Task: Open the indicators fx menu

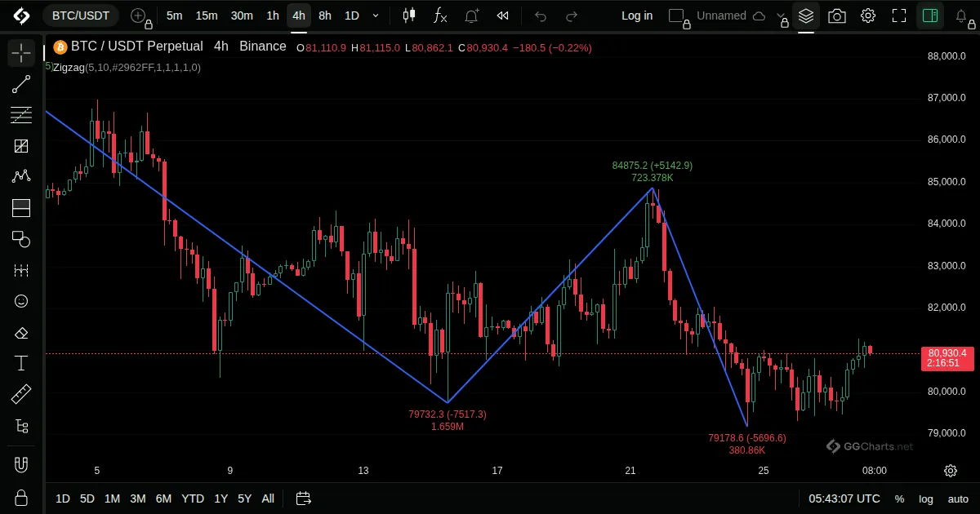Action: pyautogui.click(x=440, y=16)
